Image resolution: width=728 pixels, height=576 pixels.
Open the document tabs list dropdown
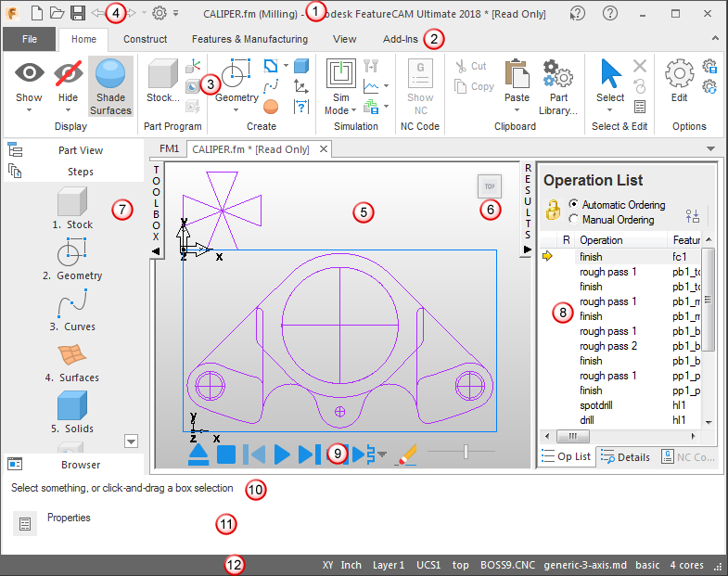pyautogui.click(x=710, y=149)
